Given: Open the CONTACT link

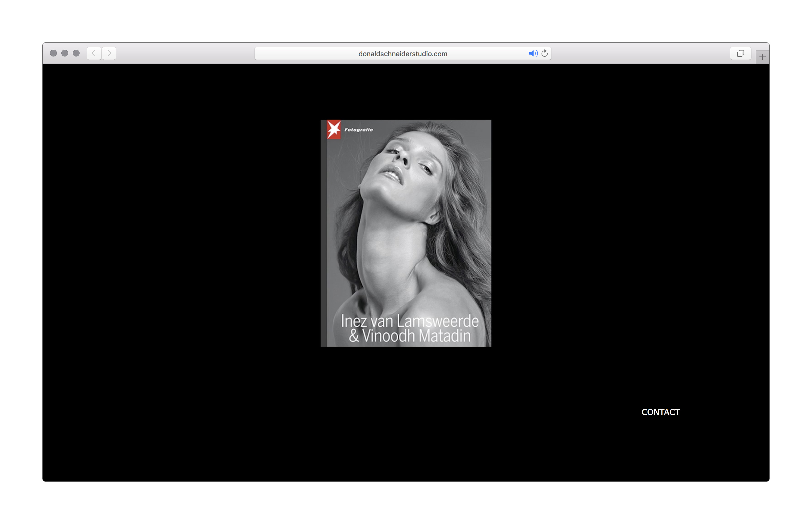Looking at the screenshot, I should pos(661,412).
